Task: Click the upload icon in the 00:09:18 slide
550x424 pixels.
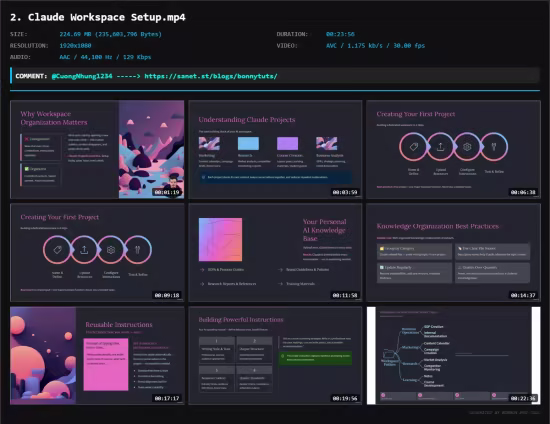Action: 84,250
